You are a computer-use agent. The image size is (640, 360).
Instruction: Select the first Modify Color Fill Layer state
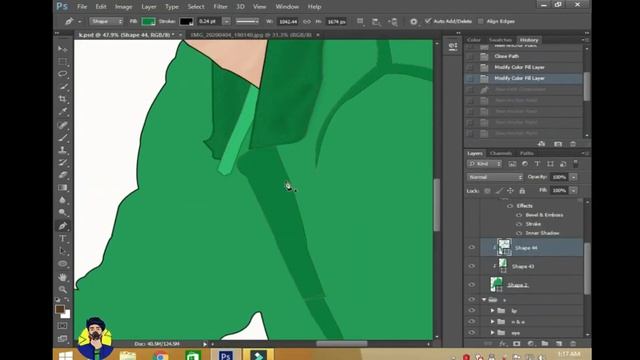point(523,67)
